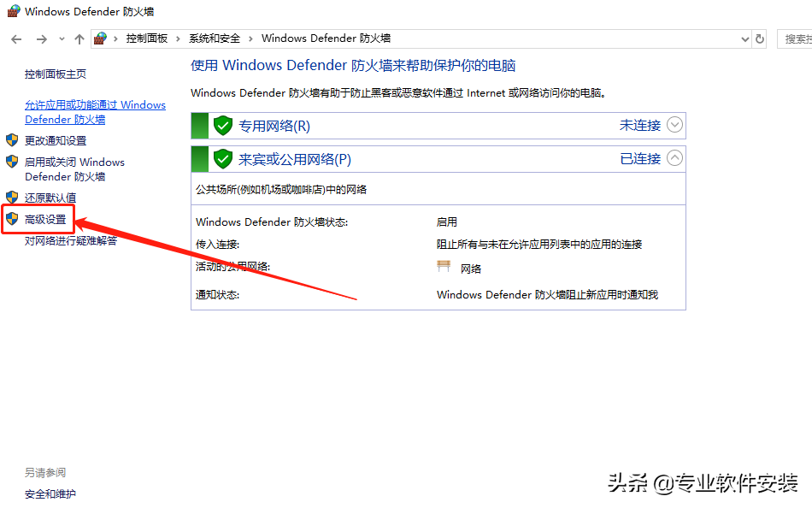Open 控制面板主页 link
The width and height of the screenshot is (812, 508).
[x=56, y=74]
